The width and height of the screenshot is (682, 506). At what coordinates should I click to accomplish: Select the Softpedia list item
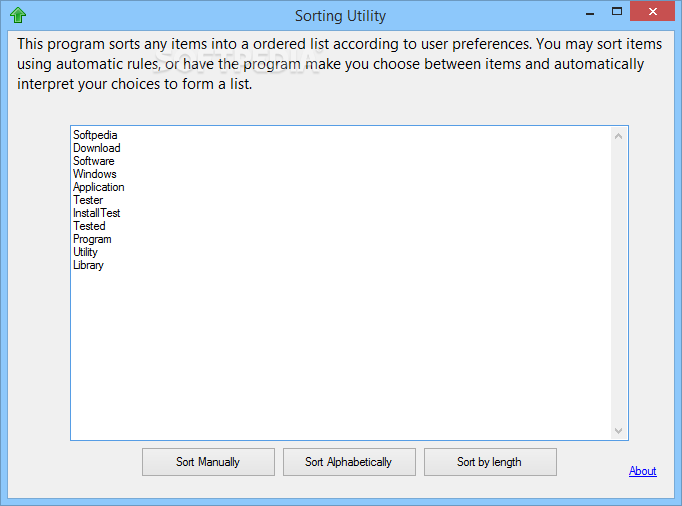[96, 135]
